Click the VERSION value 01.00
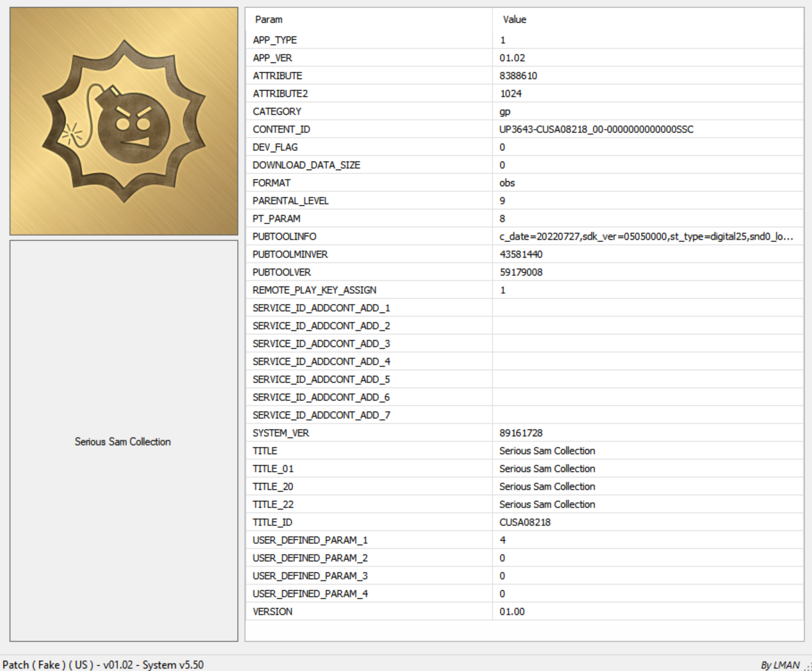 point(512,611)
